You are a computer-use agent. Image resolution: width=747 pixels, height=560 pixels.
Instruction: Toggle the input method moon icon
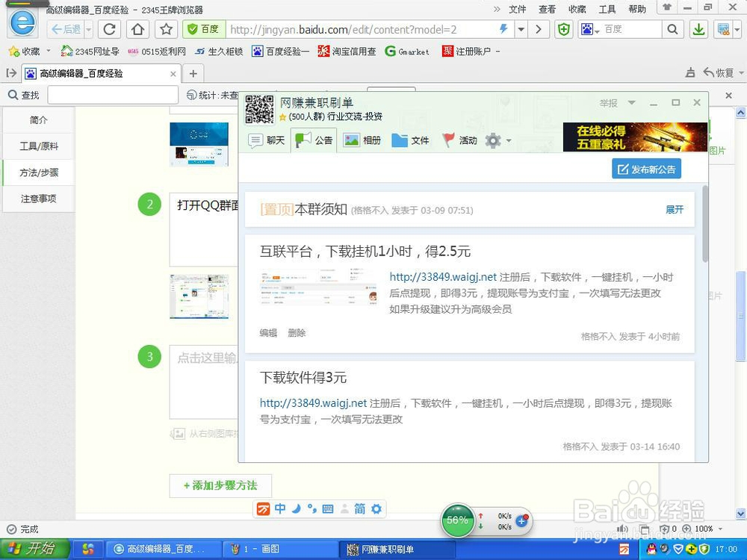[297, 509]
